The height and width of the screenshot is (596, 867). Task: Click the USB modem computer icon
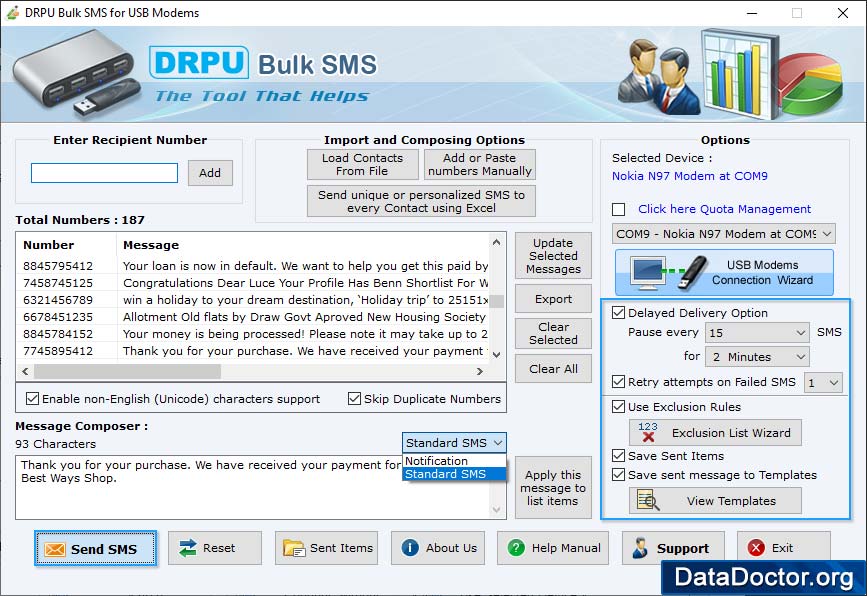click(x=649, y=273)
